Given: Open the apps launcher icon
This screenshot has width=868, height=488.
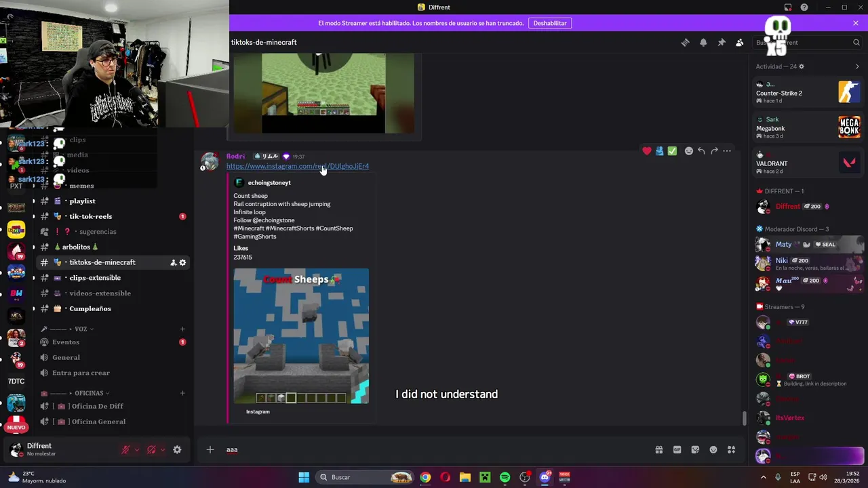Looking at the screenshot, I should (732, 449).
